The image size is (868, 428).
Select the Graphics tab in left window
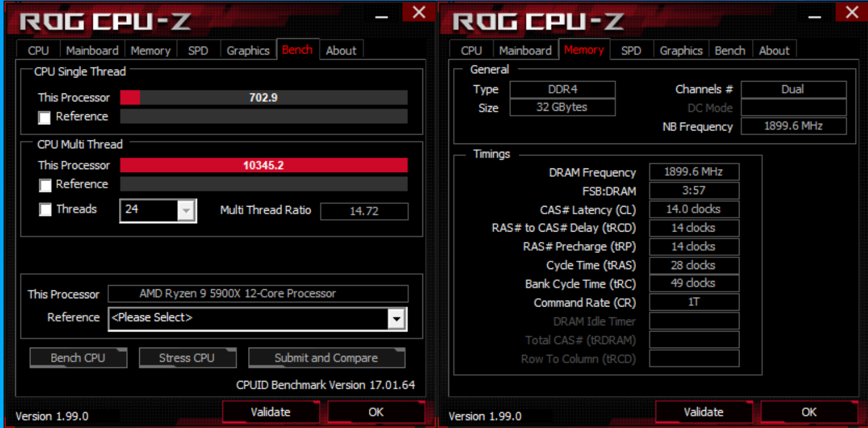click(x=248, y=51)
